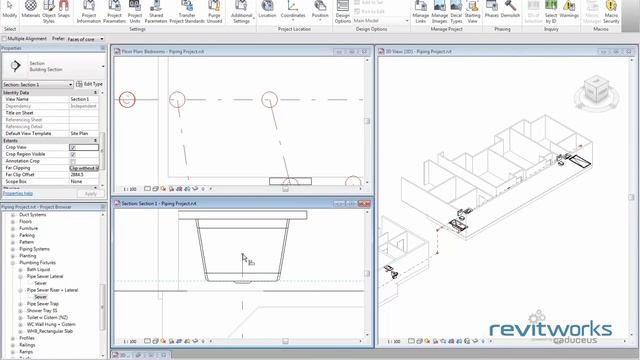Viewport: 640px width, 360px height.
Task: Open Shared Parameters
Action: coord(156,12)
